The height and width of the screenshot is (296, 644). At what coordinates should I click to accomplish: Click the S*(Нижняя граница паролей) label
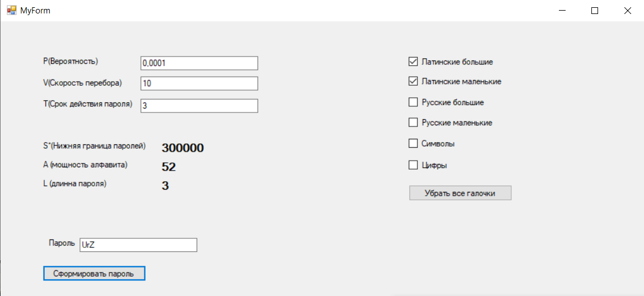click(94, 145)
